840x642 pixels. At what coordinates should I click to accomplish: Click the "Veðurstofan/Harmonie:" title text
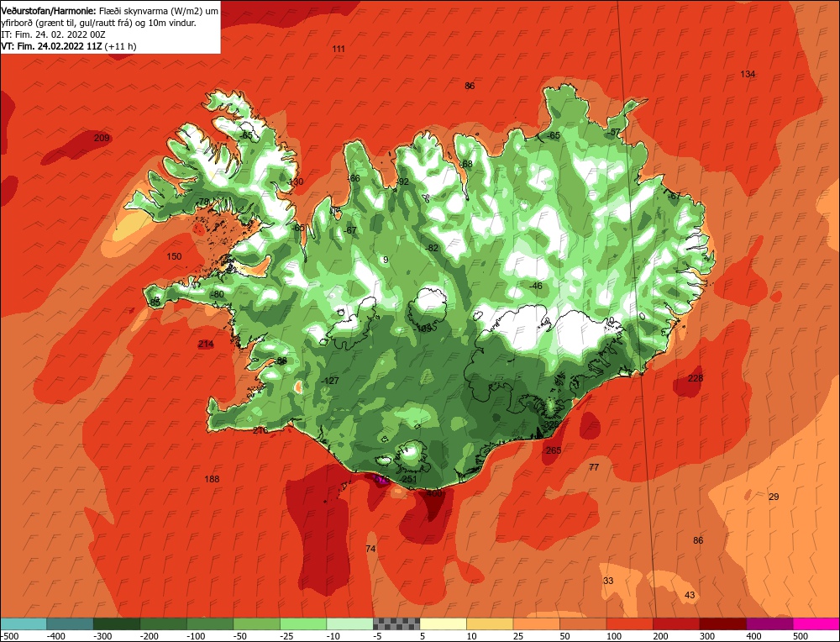pos(50,11)
